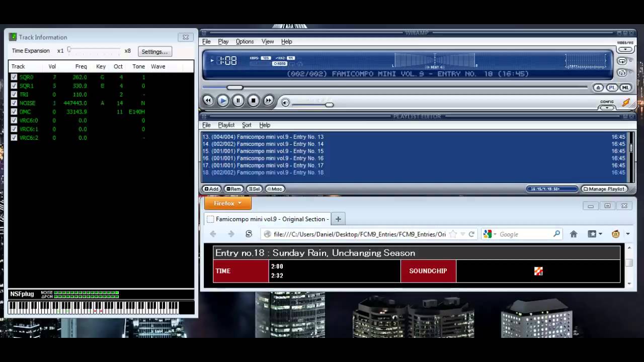644x362 pixels.
Task: Go back in Firefox
Action: (x=213, y=234)
